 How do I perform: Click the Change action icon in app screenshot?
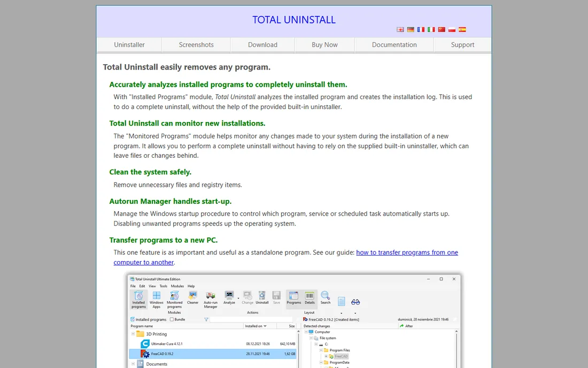[247, 297]
